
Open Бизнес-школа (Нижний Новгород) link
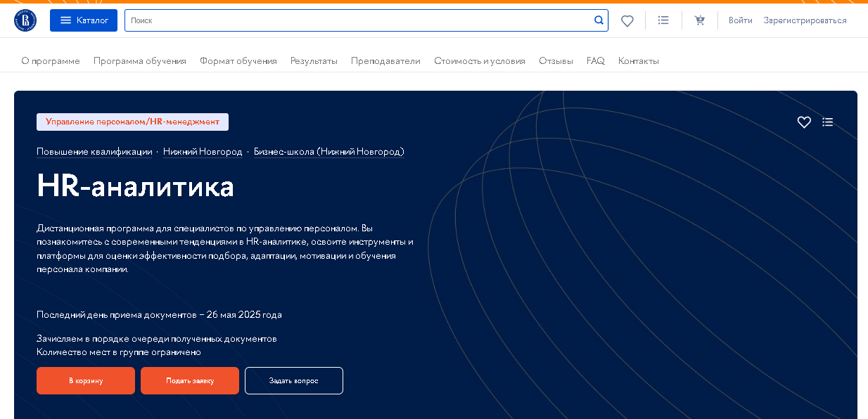(x=329, y=152)
